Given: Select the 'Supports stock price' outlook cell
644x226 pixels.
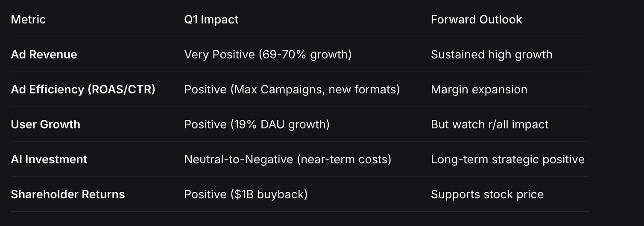Looking at the screenshot, I should click(487, 194).
